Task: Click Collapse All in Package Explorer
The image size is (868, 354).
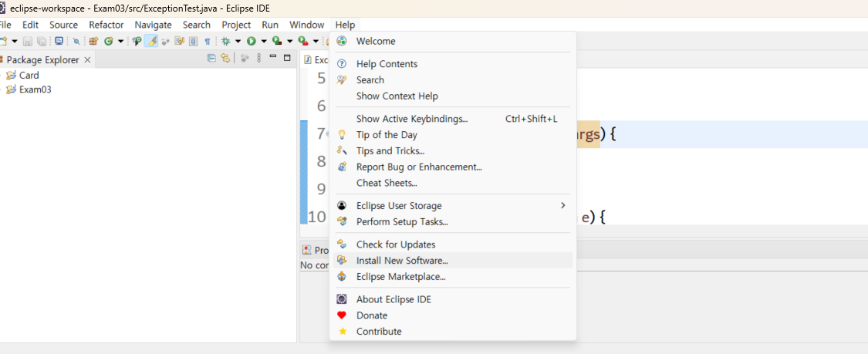Action: click(211, 58)
